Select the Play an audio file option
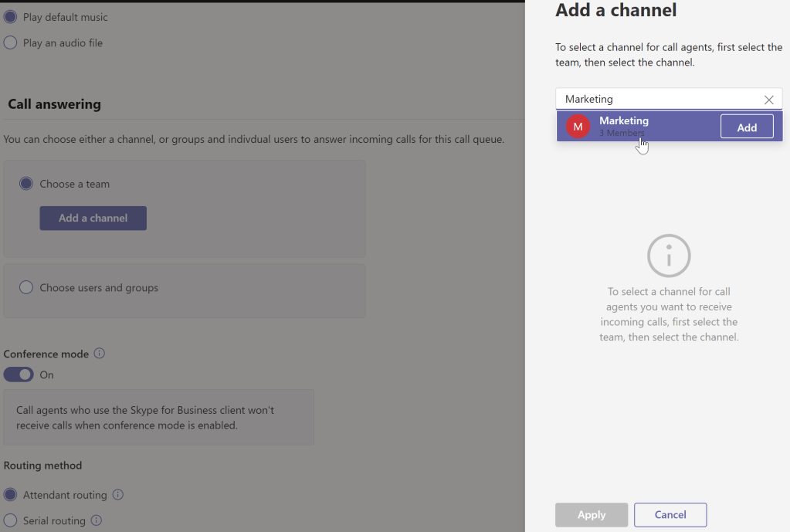 click(11, 43)
